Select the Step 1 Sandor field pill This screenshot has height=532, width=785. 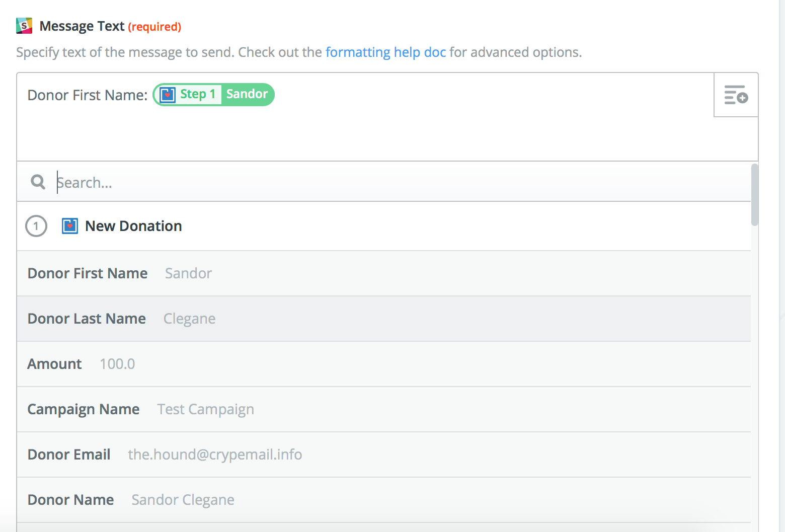pyautogui.click(x=214, y=95)
